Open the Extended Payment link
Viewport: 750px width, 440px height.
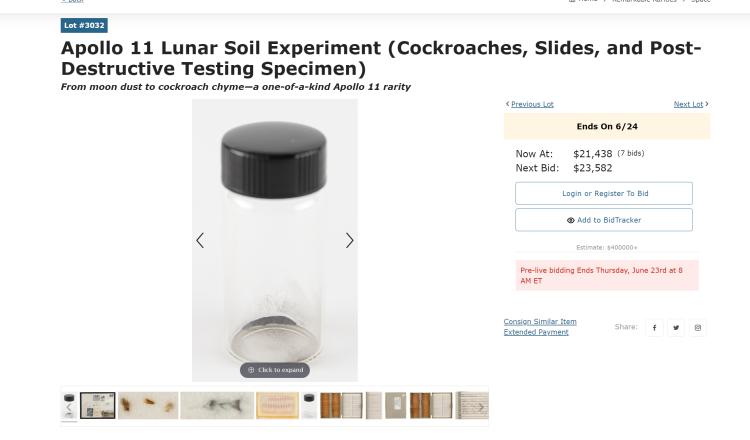pos(536,332)
